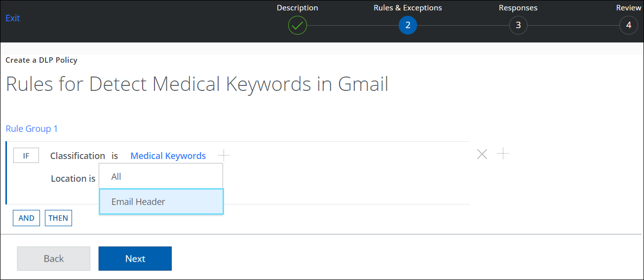Go back with the Back button
The image size is (644, 280).
tap(54, 258)
